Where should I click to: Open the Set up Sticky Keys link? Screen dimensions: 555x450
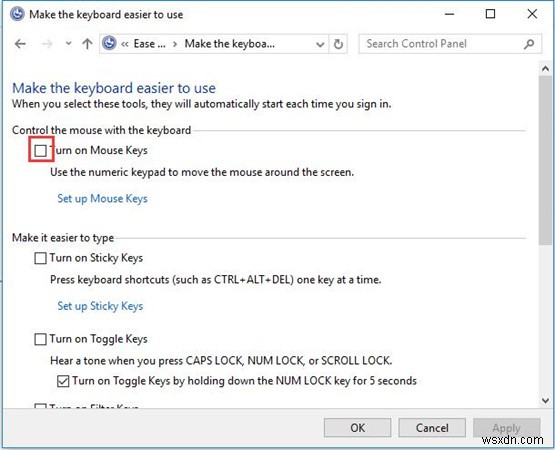(x=100, y=306)
